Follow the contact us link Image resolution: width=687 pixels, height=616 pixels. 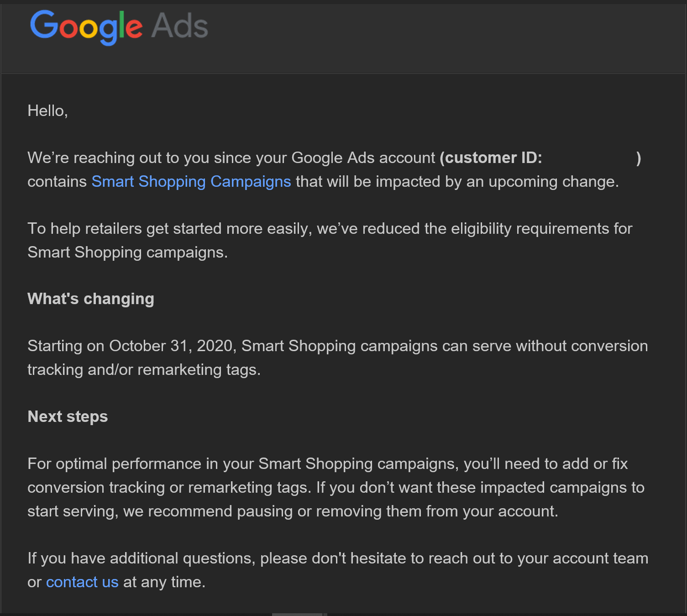point(82,582)
